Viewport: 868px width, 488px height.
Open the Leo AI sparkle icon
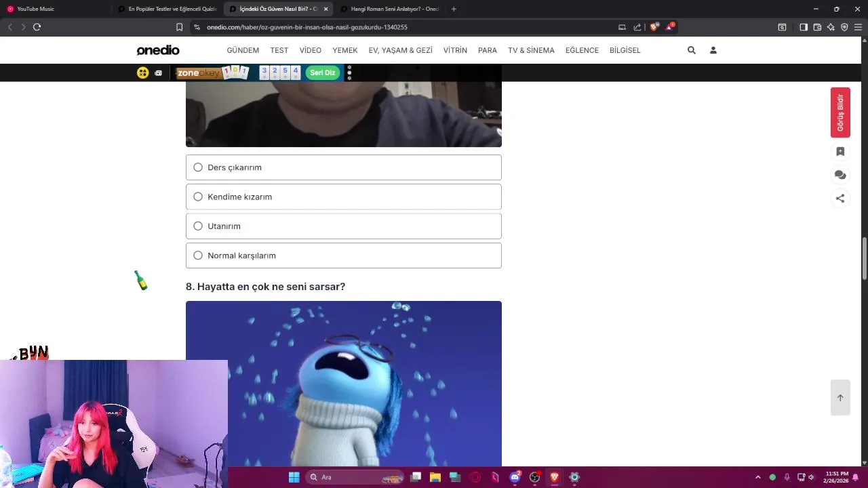click(831, 27)
